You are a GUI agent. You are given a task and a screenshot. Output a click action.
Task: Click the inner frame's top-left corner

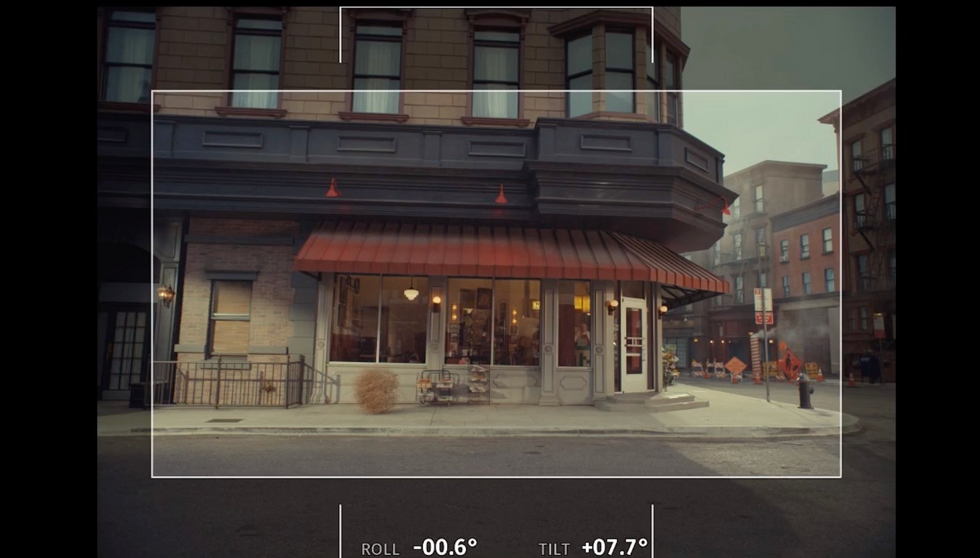(x=152, y=91)
